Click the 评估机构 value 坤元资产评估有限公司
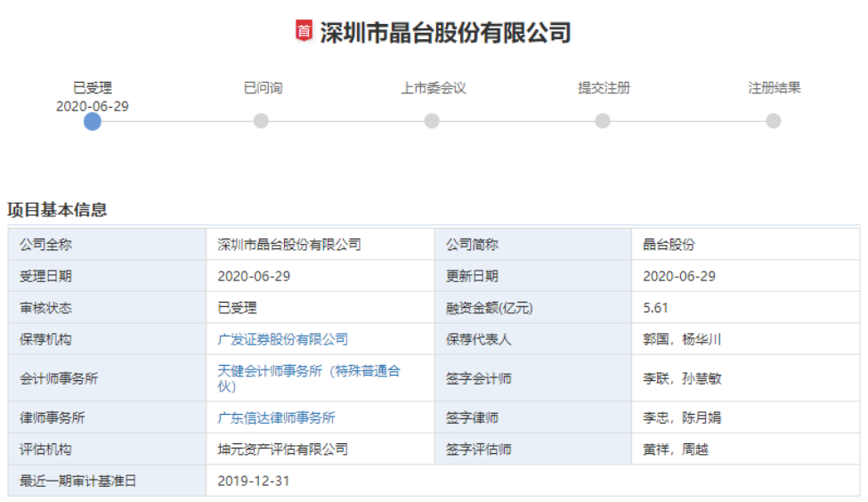Screen dimensions: 868x502 (x=283, y=449)
